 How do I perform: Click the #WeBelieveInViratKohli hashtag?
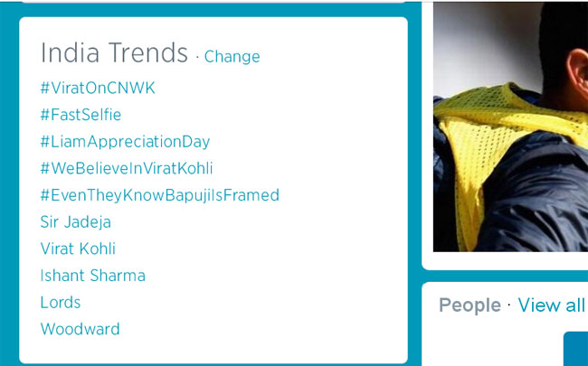point(127,168)
